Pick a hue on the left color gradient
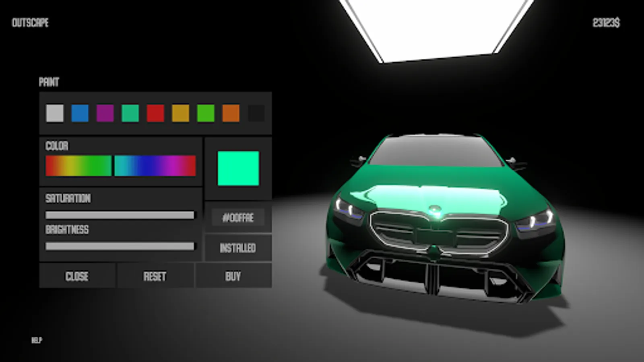Image resolution: width=644 pixels, height=362 pixels. (78, 165)
